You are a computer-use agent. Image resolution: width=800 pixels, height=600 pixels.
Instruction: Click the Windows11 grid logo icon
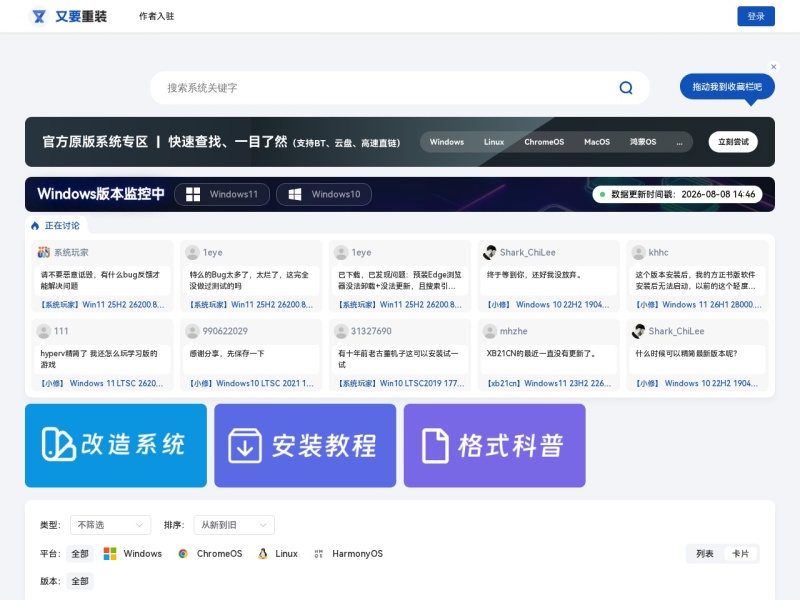193,194
